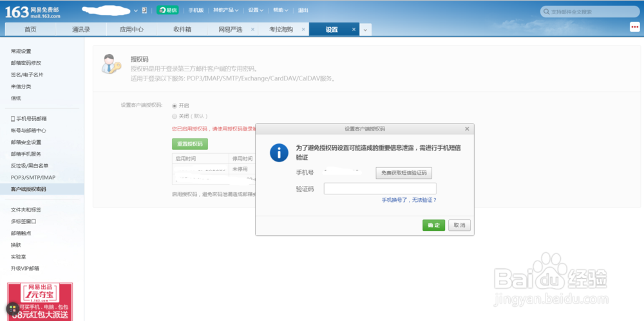Close the 考拉海购 tab

(303, 30)
